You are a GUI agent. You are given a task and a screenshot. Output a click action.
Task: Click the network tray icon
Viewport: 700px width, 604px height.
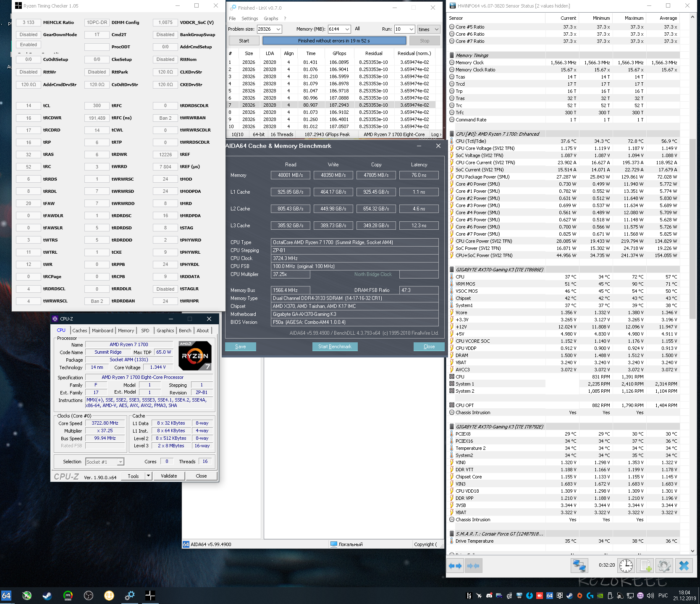pyautogui.click(x=630, y=596)
